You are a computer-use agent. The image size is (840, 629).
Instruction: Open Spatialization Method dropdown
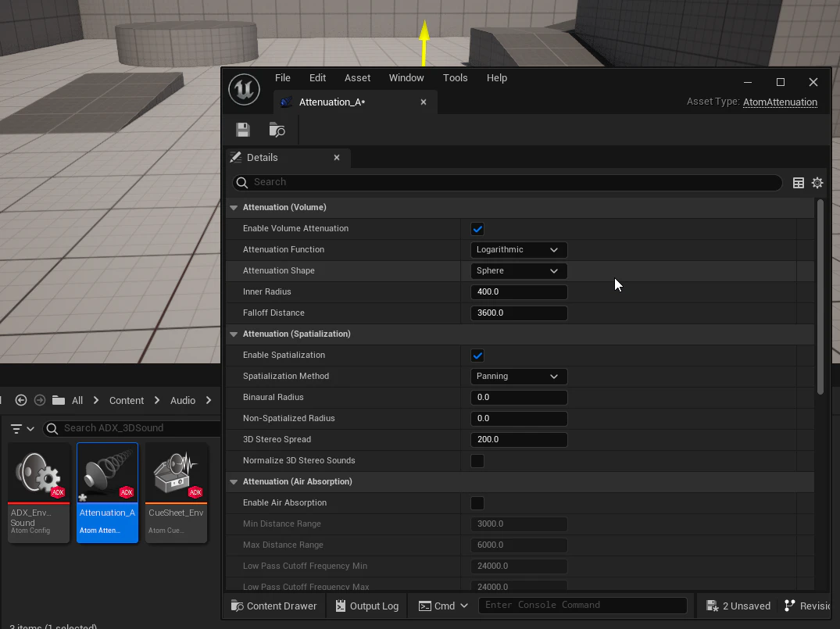point(519,376)
